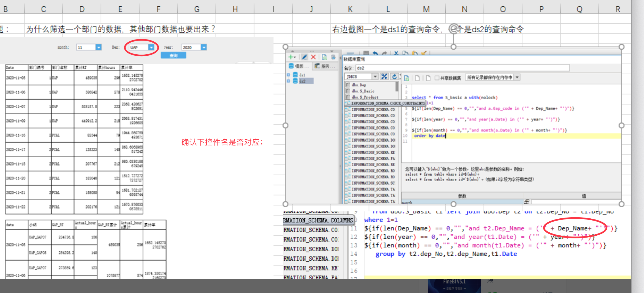This screenshot has width=644, height=293.
Task: Click the 值 column header in parameter table
Action: tap(583, 196)
